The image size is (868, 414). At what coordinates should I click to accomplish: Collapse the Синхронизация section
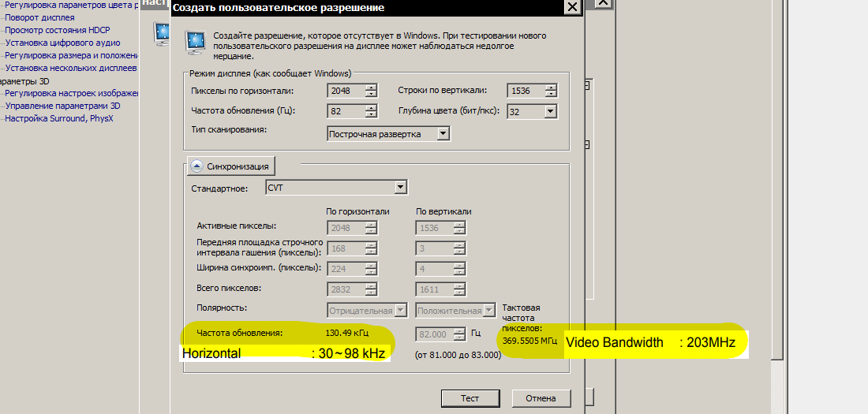[x=231, y=166]
